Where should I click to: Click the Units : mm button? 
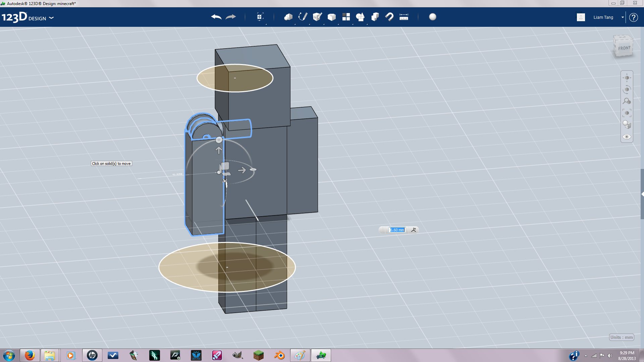pos(622,337)
